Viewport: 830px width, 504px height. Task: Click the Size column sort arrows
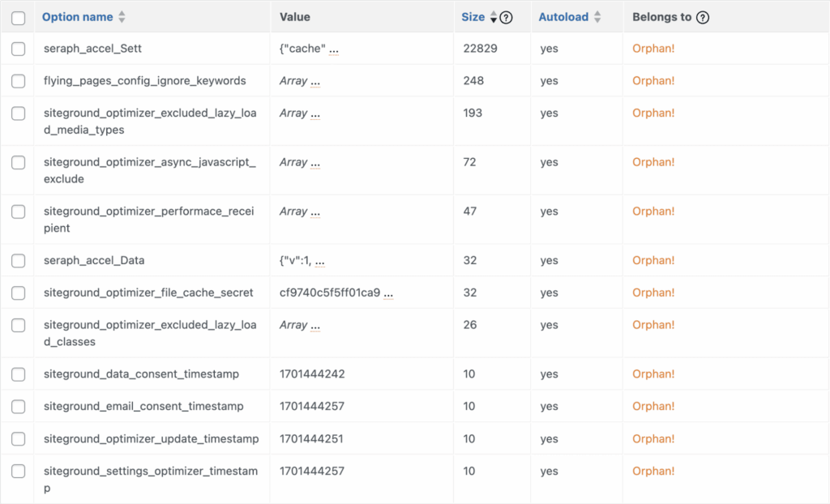coord(494,17)
